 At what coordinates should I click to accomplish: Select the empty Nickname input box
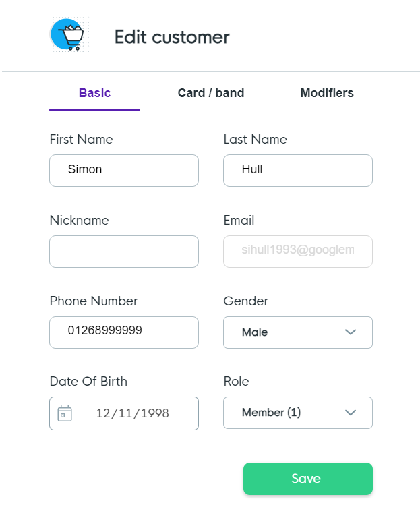coord(124,251)
